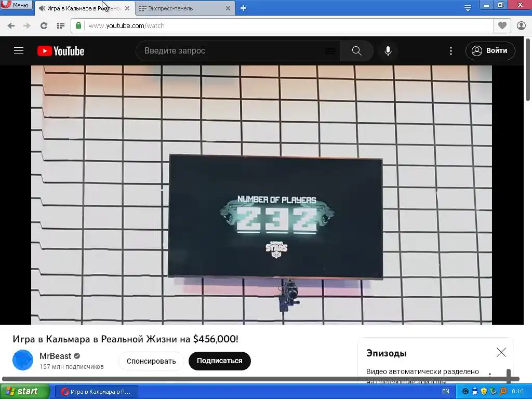Open on-screen keyboard icon in search box
Screen dimensions: 532x399
pos(330,51)
